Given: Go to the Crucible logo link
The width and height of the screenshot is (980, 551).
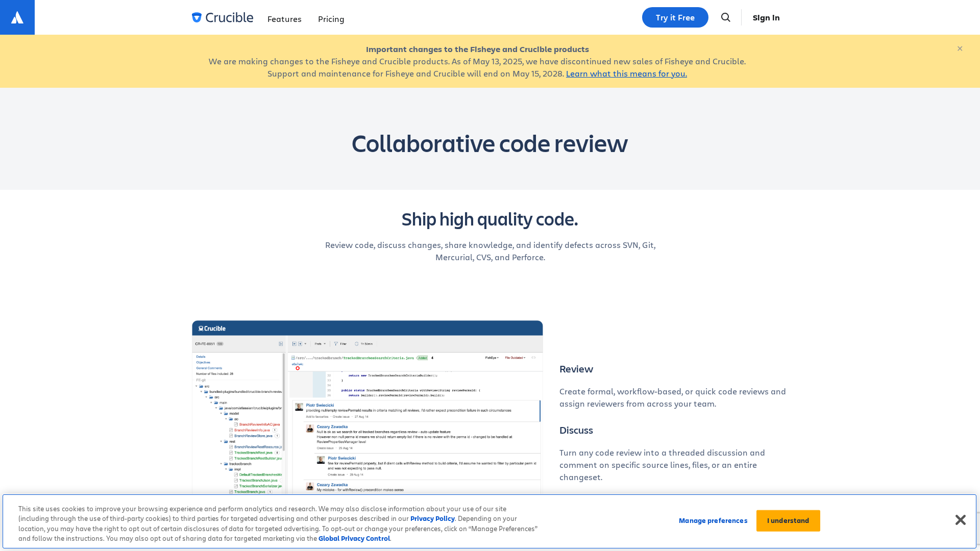Looking at the screenshot, I should click(223, 17).
